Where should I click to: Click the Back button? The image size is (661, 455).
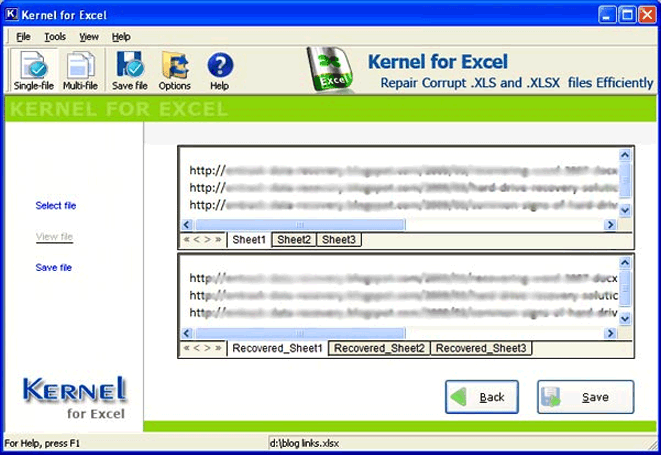click(x=482, y=397)
